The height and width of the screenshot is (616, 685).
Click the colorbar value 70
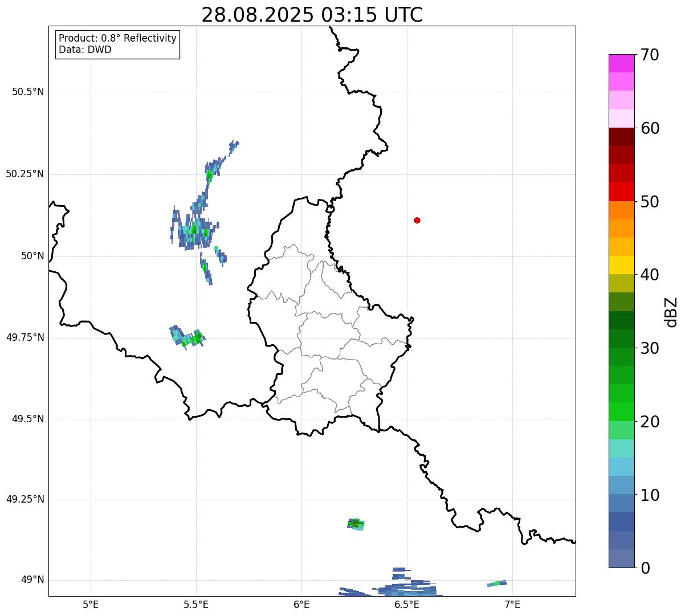(x=650, y=55)
